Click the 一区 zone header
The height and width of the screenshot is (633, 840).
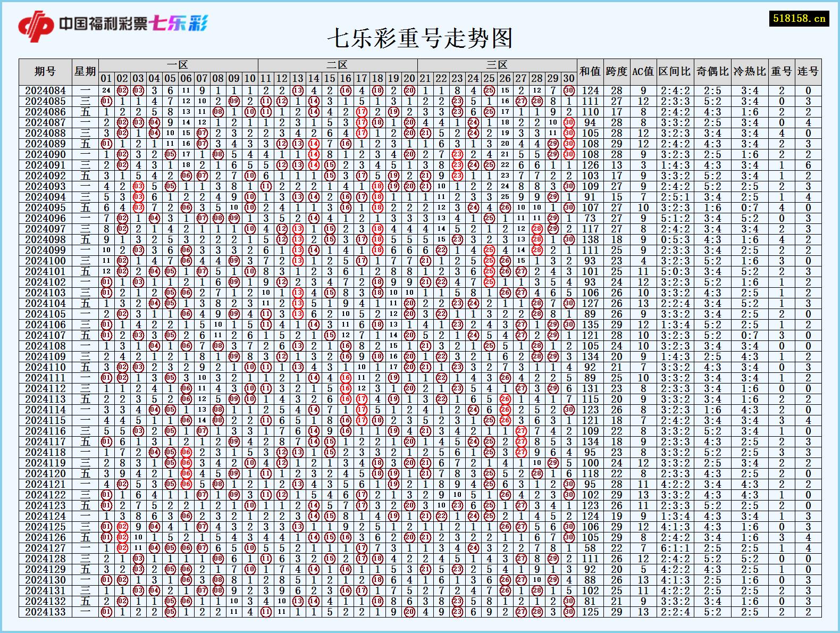click(178, 65)
